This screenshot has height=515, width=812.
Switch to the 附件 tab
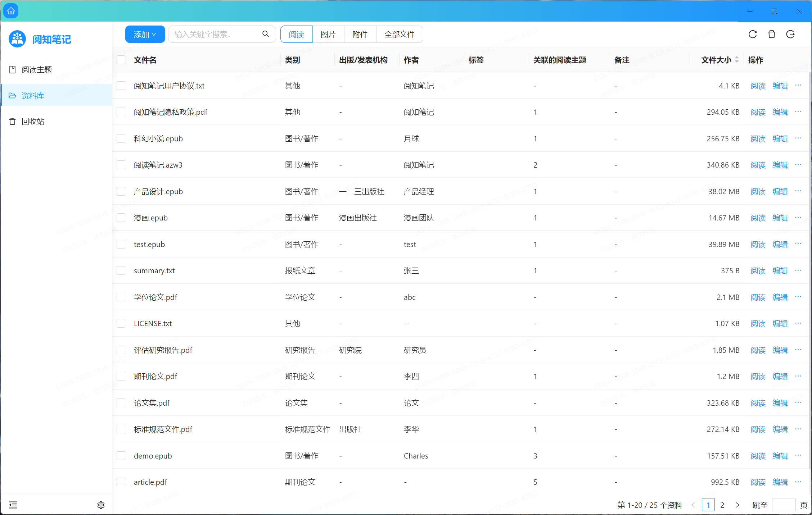[360, 34]
